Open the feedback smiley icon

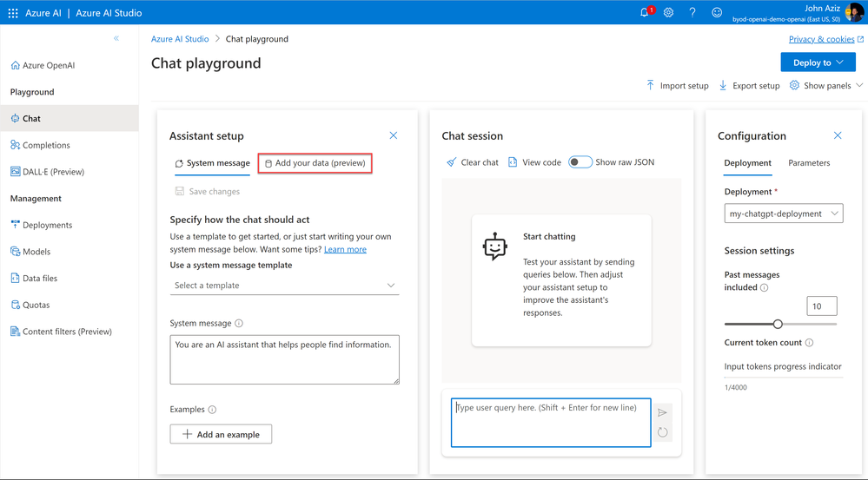717,13
